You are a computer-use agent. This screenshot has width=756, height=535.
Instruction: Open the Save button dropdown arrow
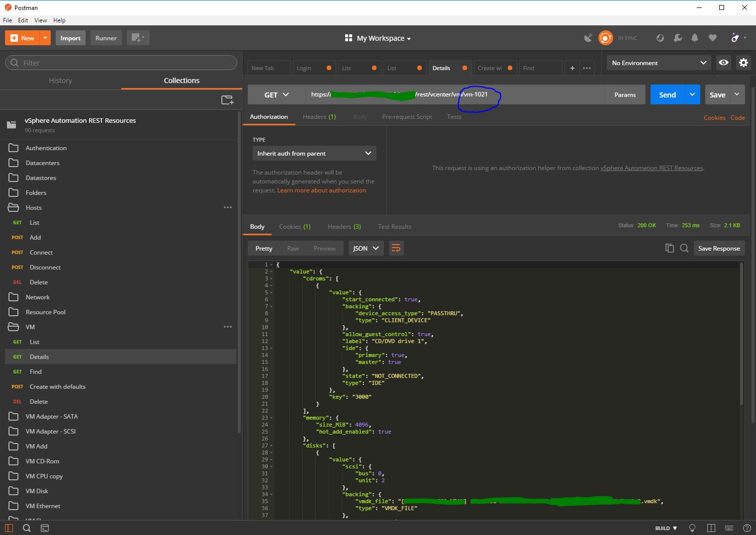coord(737,94)
